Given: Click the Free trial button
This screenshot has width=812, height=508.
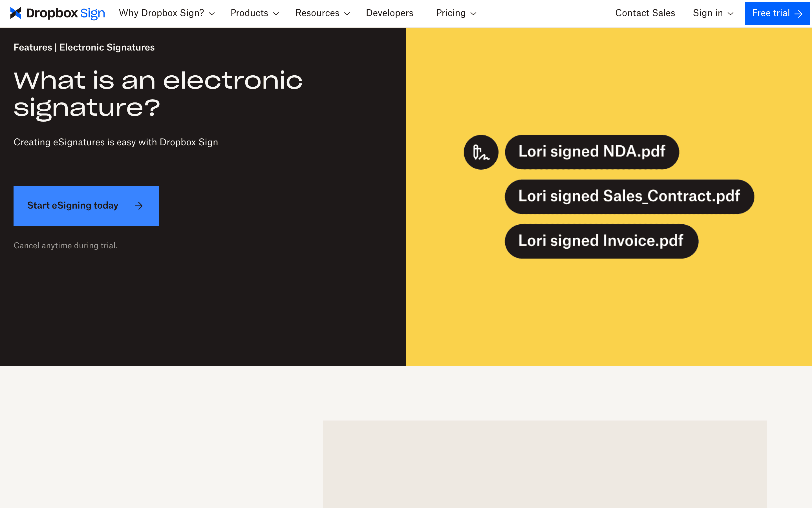Looking at the screenshot, I should point(777,14).
